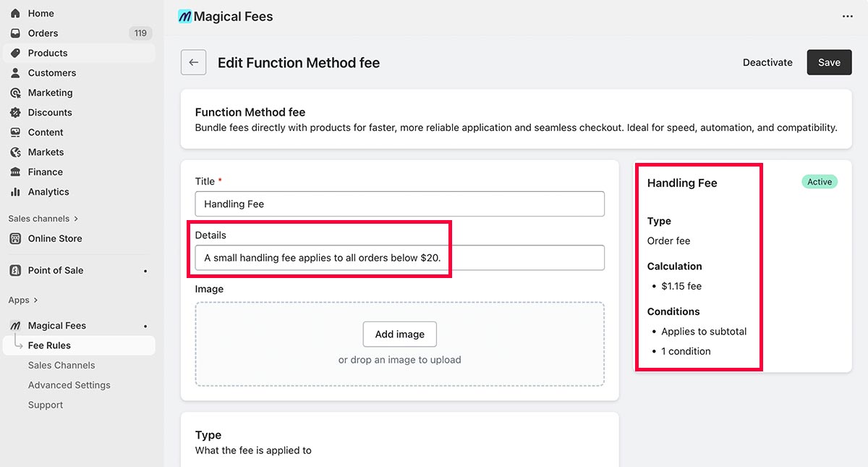Click the Customers person icon
The image size is (868, 467).
15,73
